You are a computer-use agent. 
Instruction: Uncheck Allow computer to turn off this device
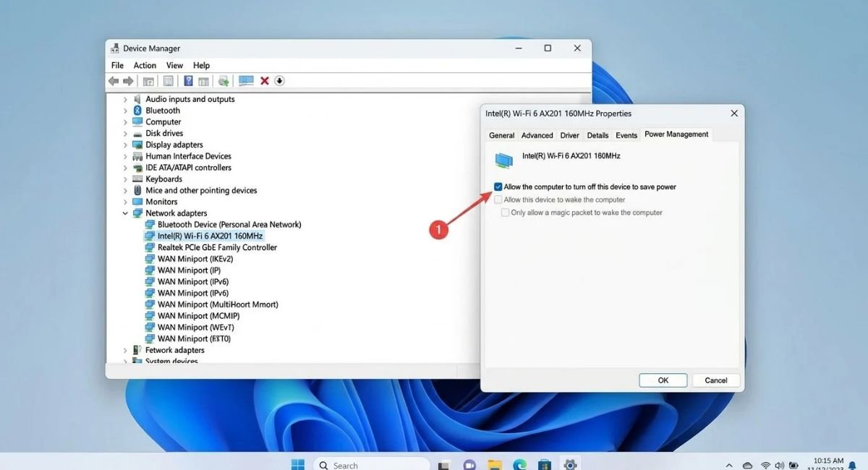pos(498,187)
